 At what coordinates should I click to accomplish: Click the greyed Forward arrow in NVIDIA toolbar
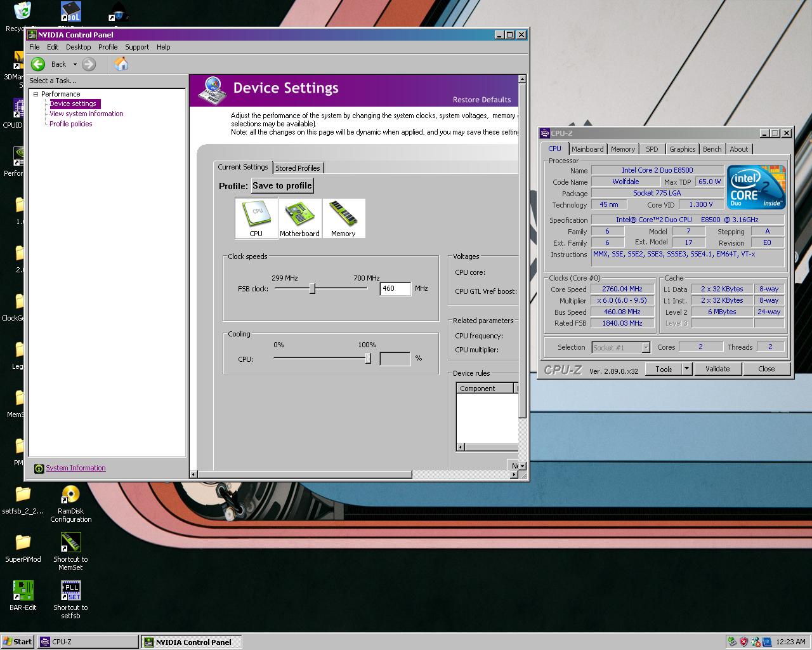pyautogui.click(x=89, y=64)
